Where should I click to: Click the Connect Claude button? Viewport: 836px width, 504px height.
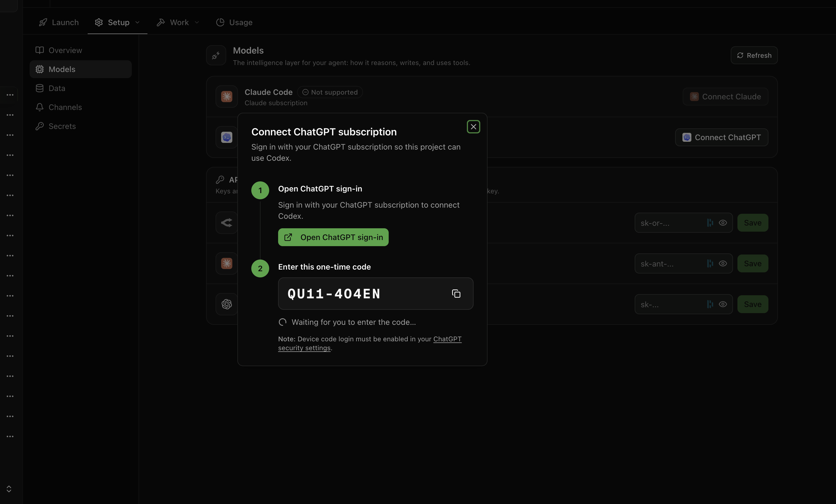tap(725, 97)
